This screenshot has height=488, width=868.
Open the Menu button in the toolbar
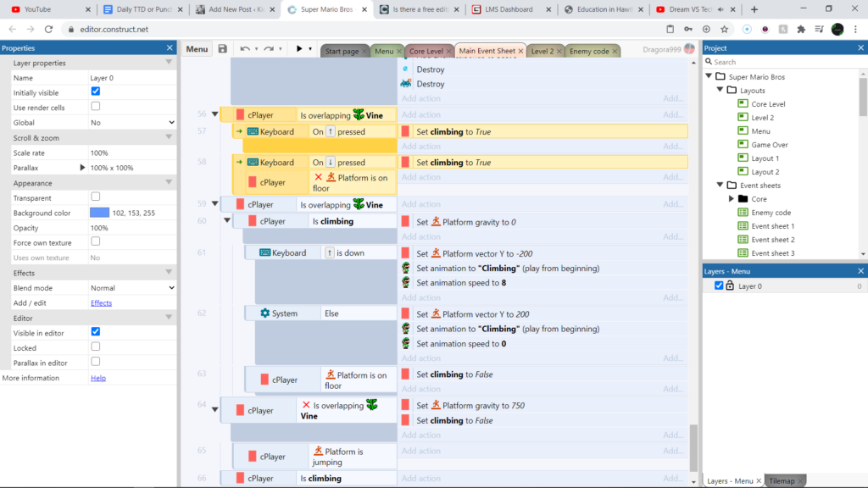pos(197,49)
